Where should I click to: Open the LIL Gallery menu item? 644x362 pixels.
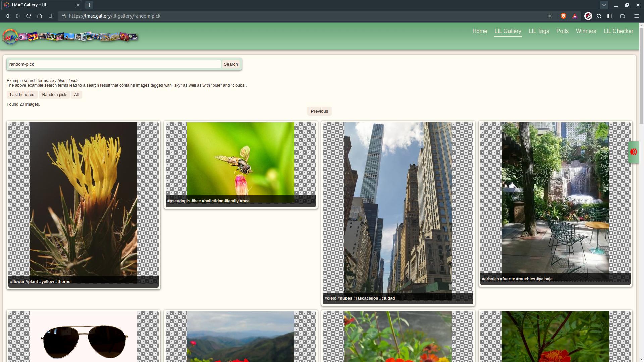tap(508, 31)
